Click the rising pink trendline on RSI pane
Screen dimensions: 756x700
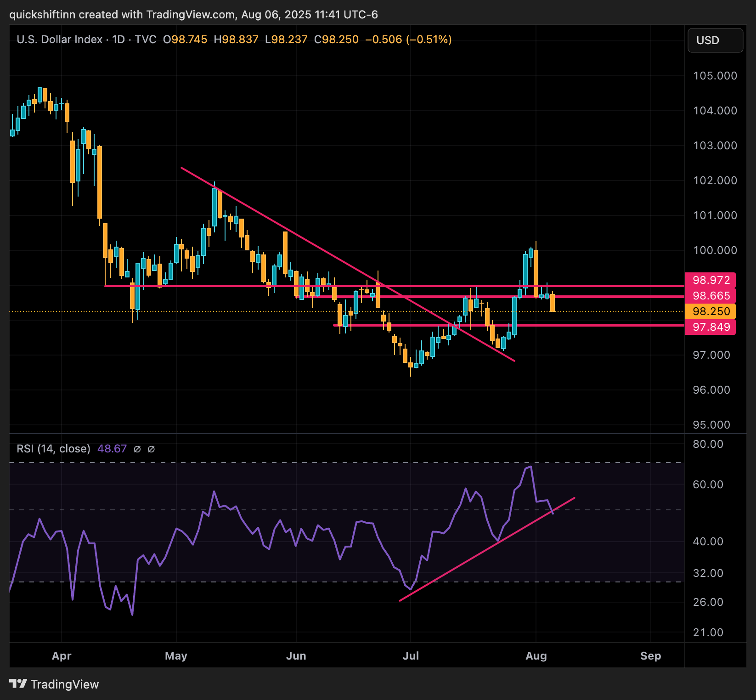tap(487, 549)
